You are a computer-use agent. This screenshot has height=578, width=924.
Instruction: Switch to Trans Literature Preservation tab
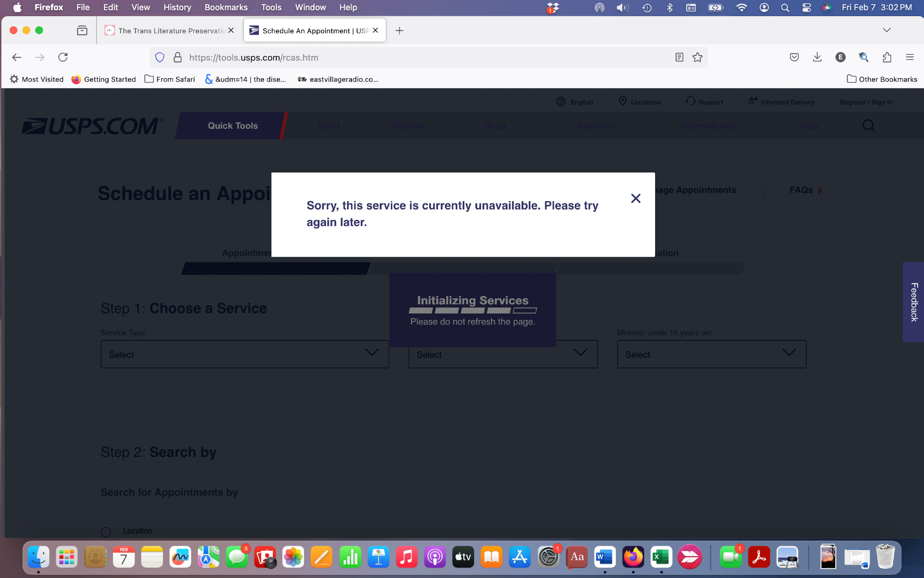[169, 31]
